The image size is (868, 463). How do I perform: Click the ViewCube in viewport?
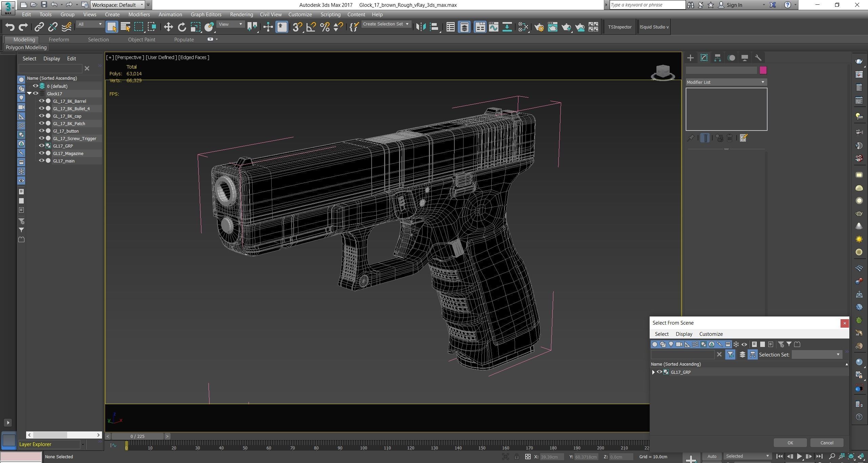coord(663,73)
